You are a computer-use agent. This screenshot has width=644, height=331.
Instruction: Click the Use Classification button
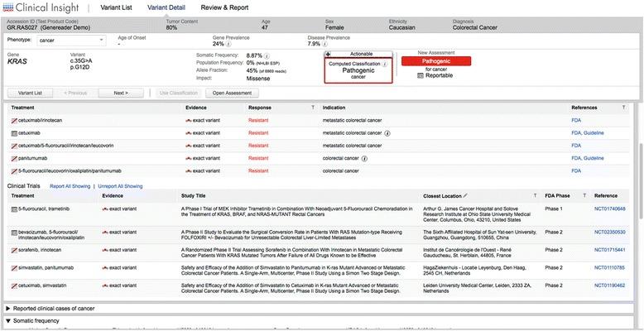coord(179,93)
